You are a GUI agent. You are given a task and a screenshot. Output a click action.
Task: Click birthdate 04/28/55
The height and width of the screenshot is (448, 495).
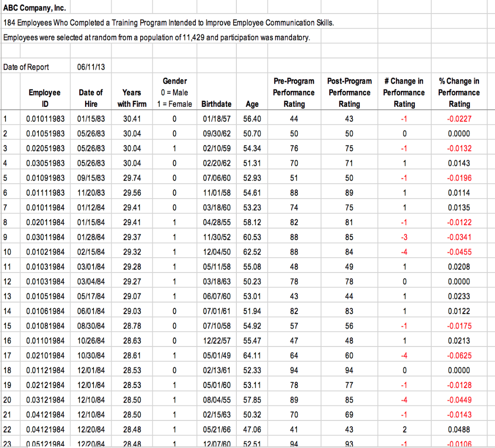pos(217,223)
